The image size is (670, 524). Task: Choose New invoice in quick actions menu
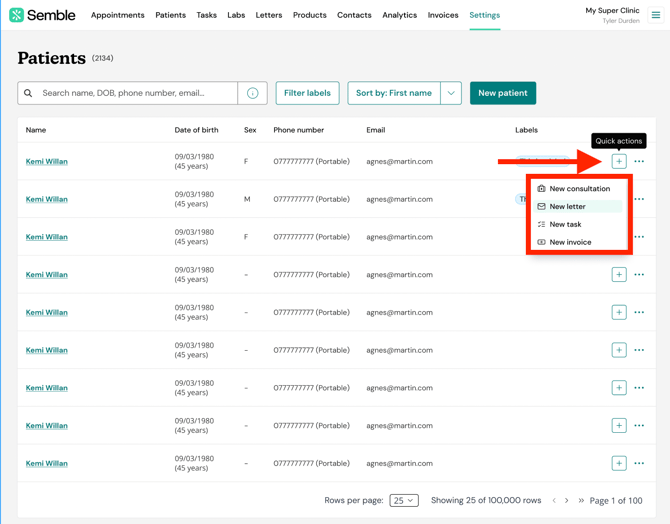(570, 242)
